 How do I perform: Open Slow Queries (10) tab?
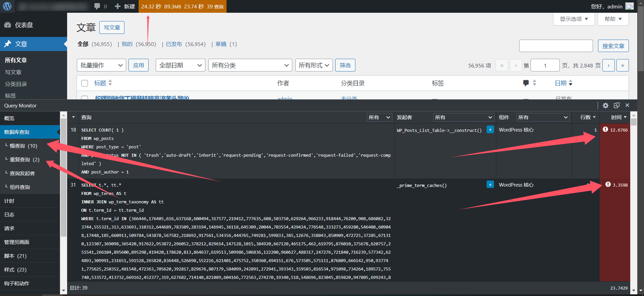[30, 146]
